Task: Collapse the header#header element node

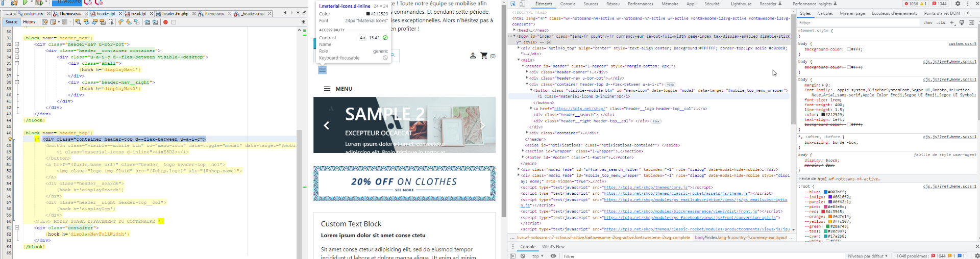Action: point(523,66)
